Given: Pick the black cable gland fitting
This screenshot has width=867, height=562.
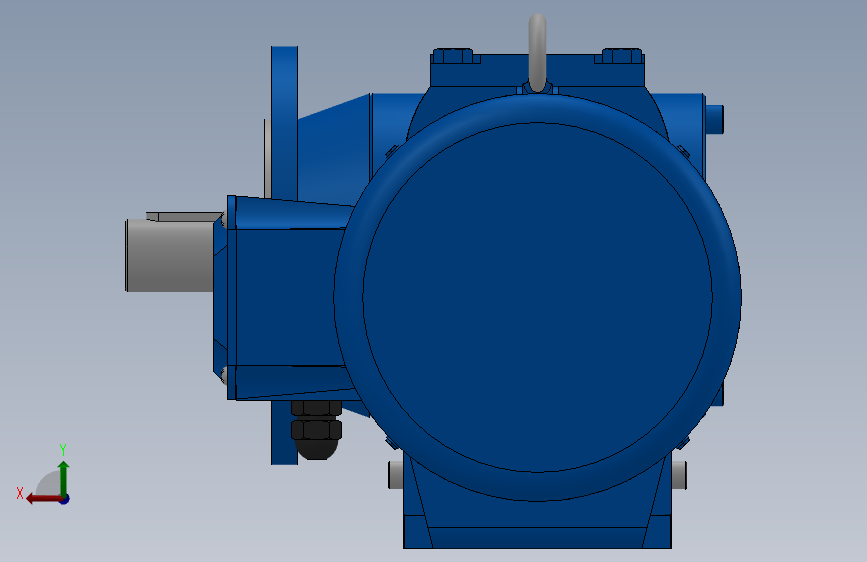Looking at the screenshot, I should click(316, 430).
